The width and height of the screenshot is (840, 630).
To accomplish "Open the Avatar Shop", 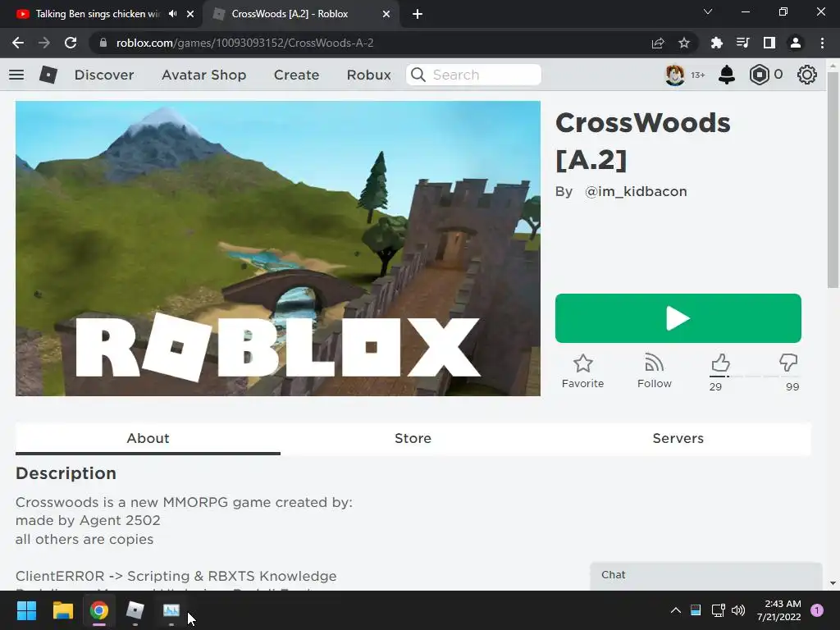I will click(x=204, y=75).
